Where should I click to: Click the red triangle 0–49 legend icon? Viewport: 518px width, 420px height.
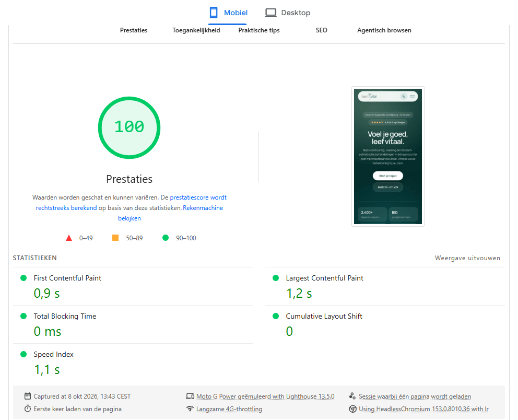coord(69,238)
